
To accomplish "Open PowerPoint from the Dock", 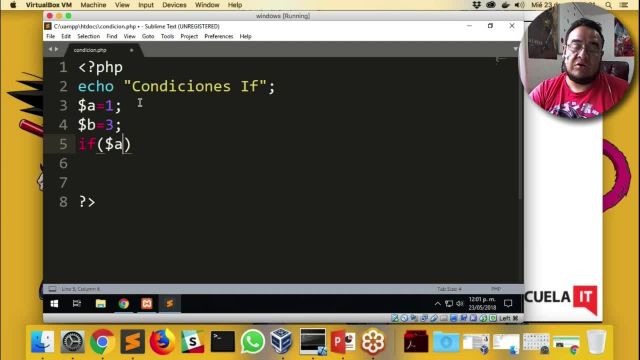I will 342,341.
